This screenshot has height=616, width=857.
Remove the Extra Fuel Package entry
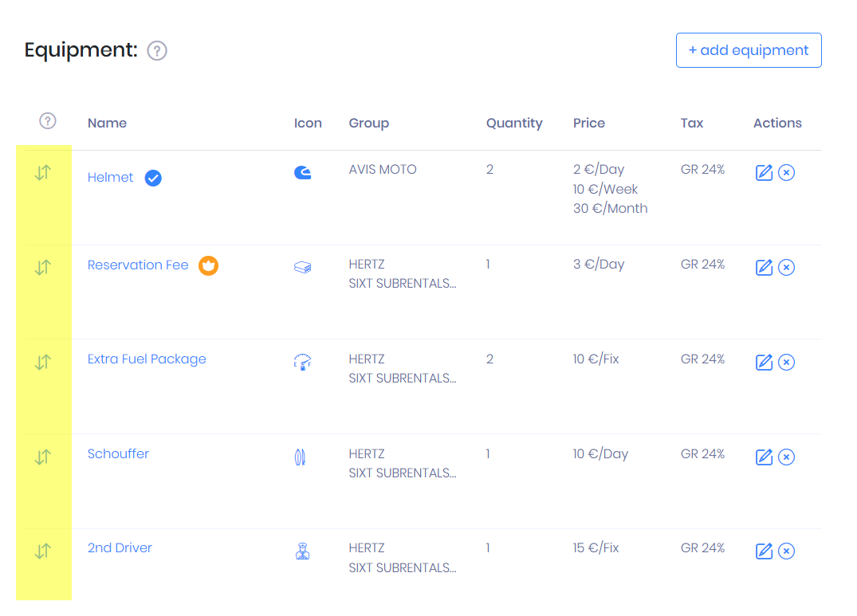(786, 363)
